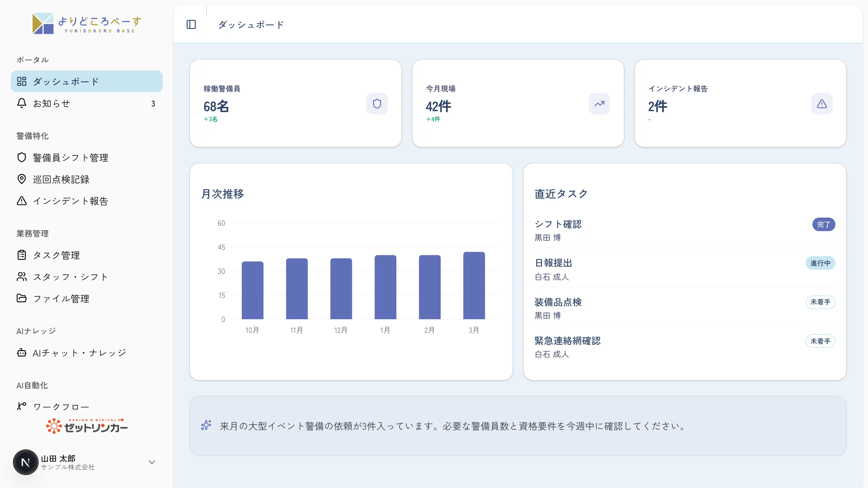Click the N user avatar
The image size is (868, 488).
26,462
